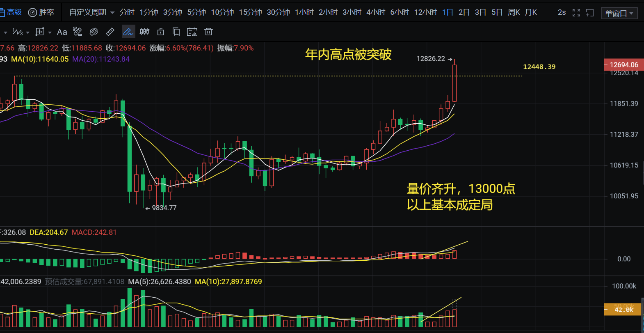
Task: Click the MA(10):11640.05 indicator label
Action: [x=40, y=59]
